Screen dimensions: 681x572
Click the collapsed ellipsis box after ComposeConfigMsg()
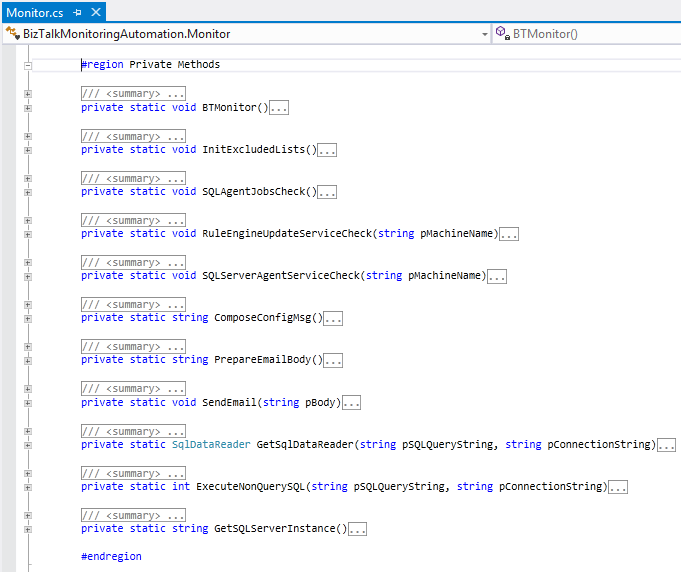pos(333,318)
